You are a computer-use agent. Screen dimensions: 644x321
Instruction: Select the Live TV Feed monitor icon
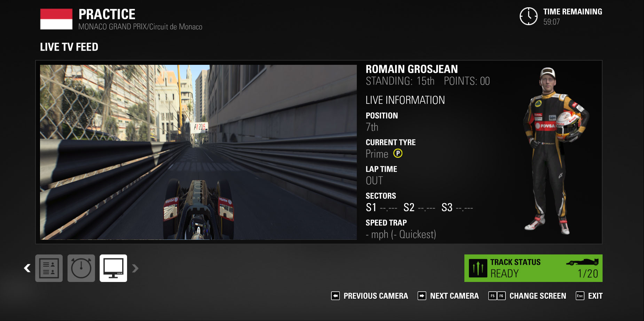coord(113,268)
